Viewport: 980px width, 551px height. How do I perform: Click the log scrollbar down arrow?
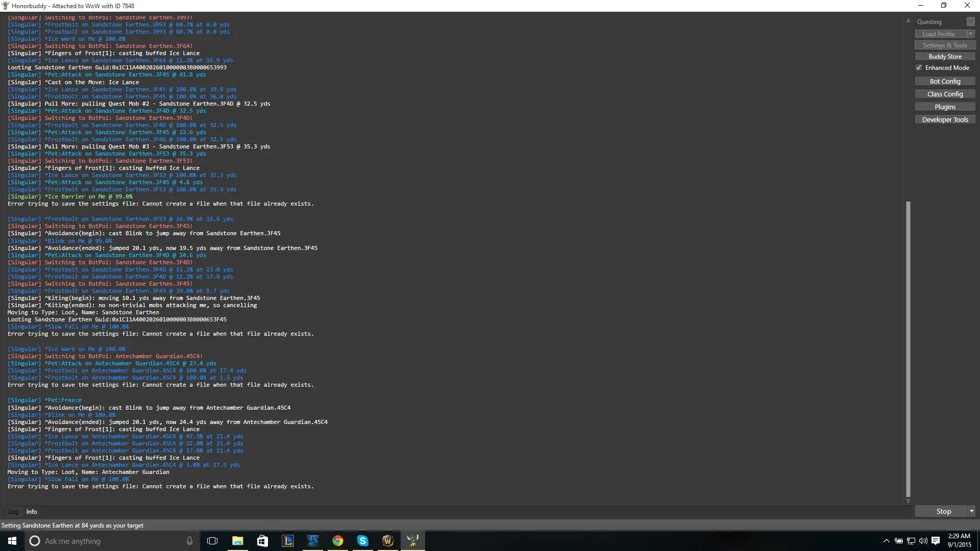click(x=908, y=502)
